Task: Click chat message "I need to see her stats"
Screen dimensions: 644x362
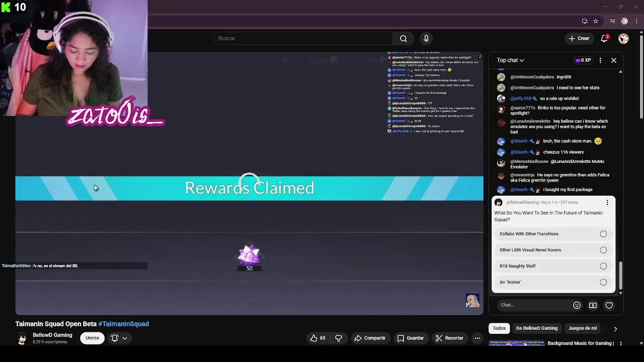Action: (578, 87)
